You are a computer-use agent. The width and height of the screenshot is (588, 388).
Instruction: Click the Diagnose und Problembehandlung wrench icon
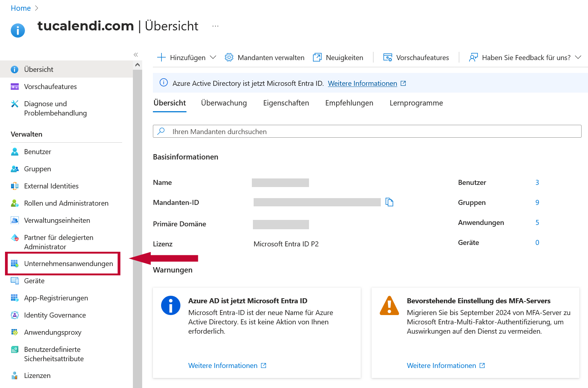[x=15, y=104]
